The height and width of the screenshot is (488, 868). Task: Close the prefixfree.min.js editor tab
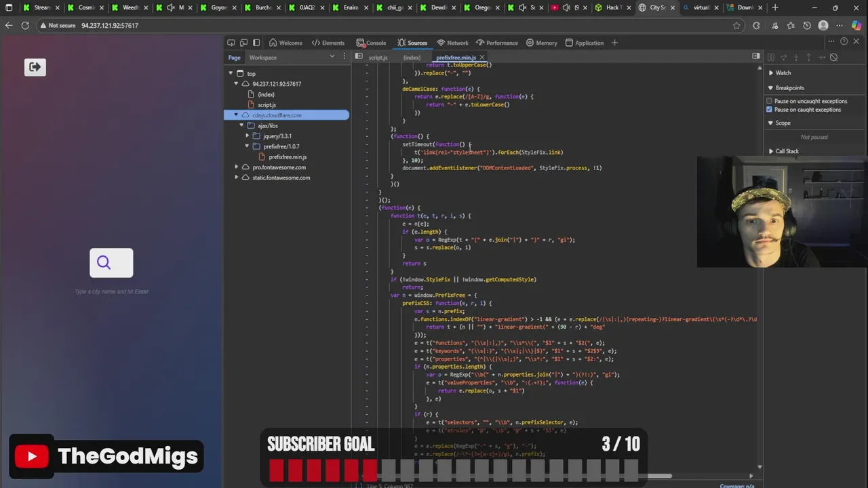(482, 58)
